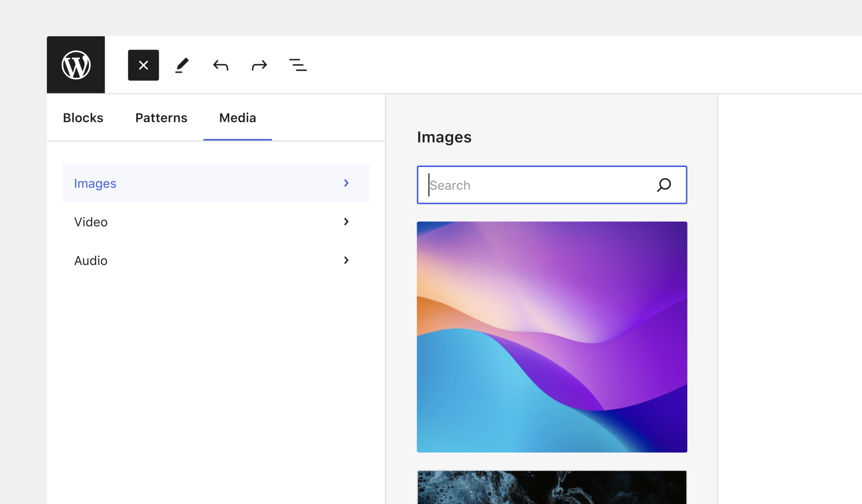Close the block inserter panel

[x=143, y=65]
